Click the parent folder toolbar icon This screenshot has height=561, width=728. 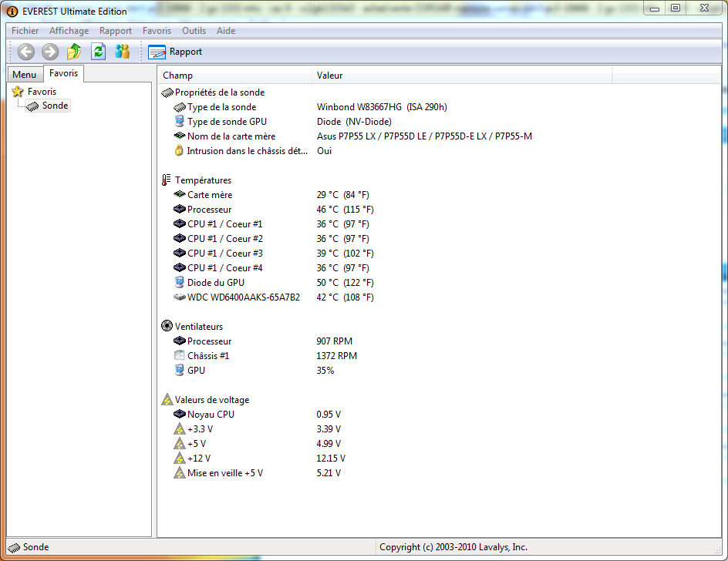point(74,51)
